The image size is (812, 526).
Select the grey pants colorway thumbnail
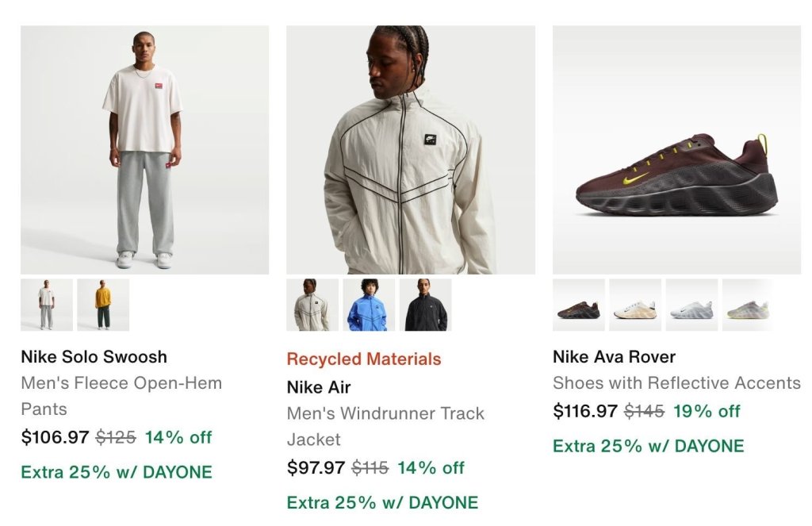click(47, 305)
